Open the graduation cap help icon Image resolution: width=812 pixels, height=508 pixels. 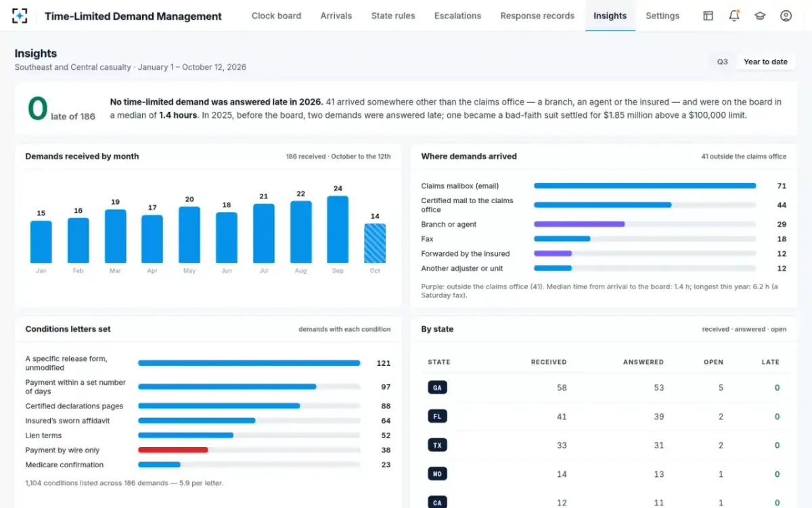760,16
